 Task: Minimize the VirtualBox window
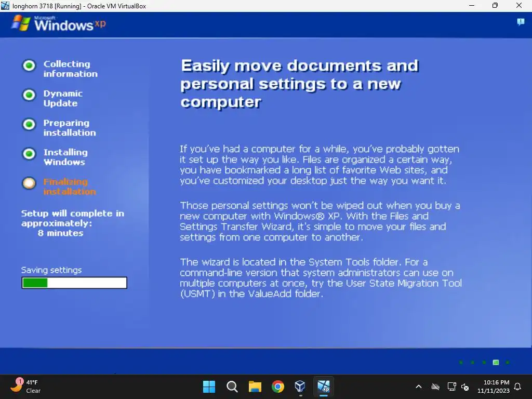472,5
